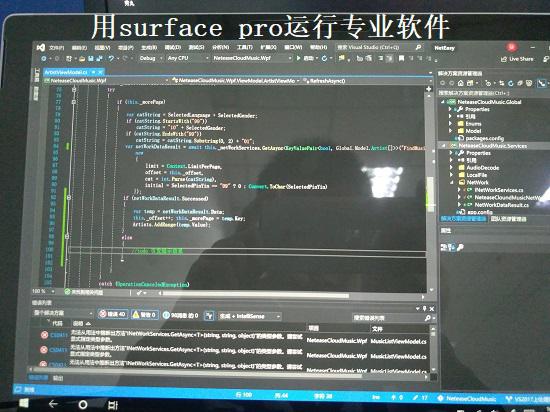Toggle the 消息 0 messages filter

pos(181,316)
